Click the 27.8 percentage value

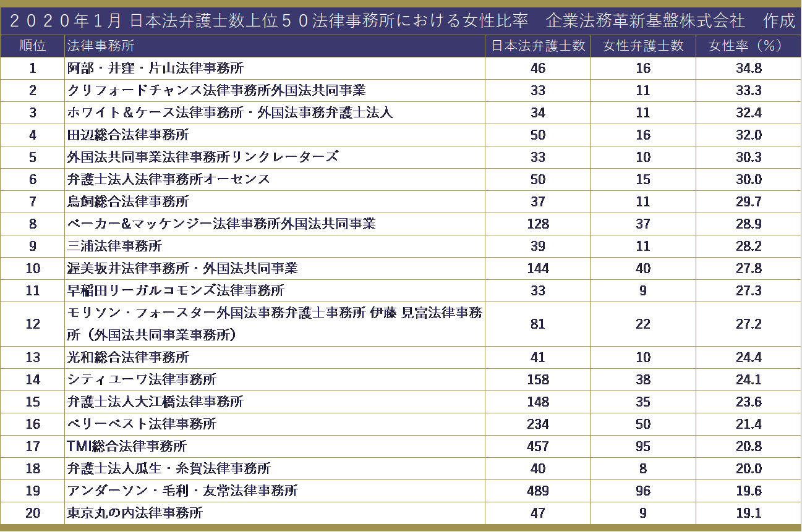749,269
